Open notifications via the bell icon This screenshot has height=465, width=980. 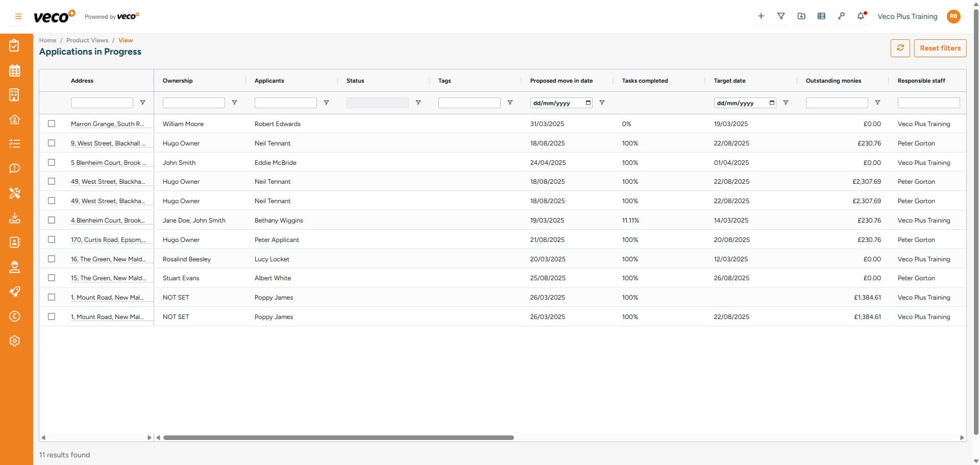pos(861,16)
